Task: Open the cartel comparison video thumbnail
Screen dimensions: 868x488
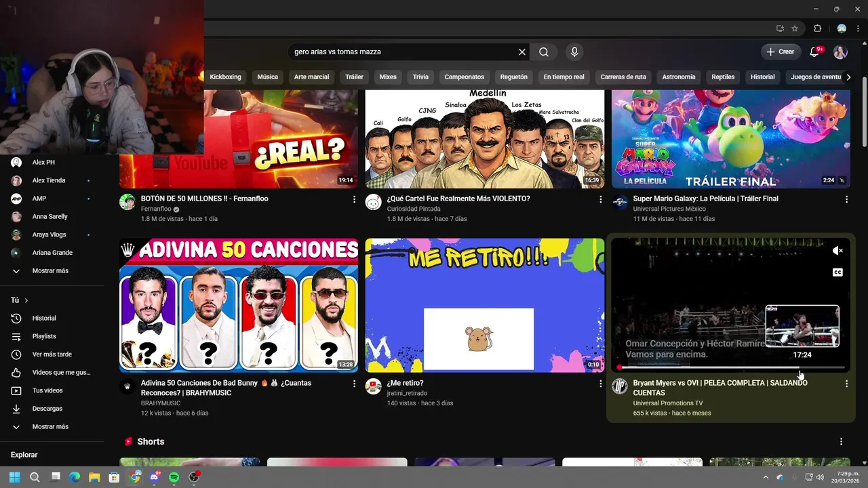Action: click(485, 139)
